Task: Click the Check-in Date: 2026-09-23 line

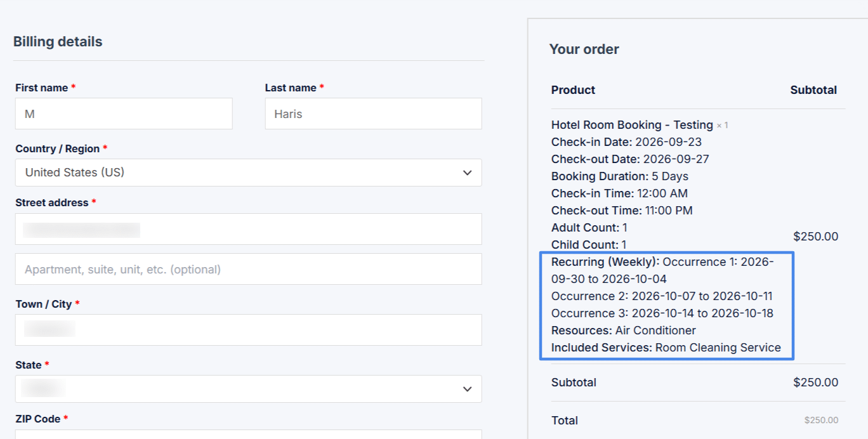Action: tap(626, 142)
